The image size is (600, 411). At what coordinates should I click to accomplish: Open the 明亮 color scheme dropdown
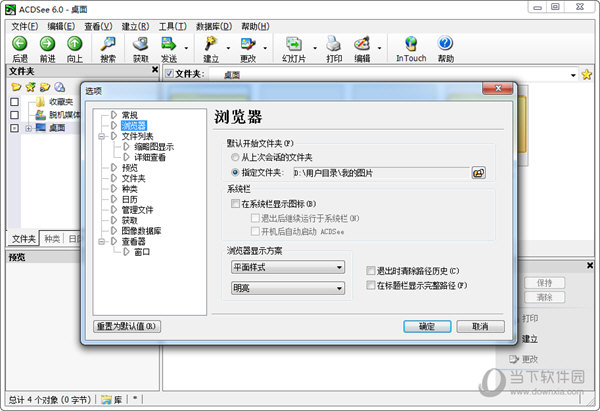click(x=288, y=288)
